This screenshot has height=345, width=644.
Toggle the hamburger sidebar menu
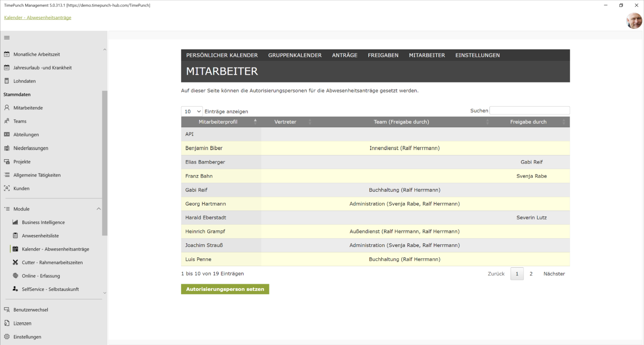tap(7, 38)
